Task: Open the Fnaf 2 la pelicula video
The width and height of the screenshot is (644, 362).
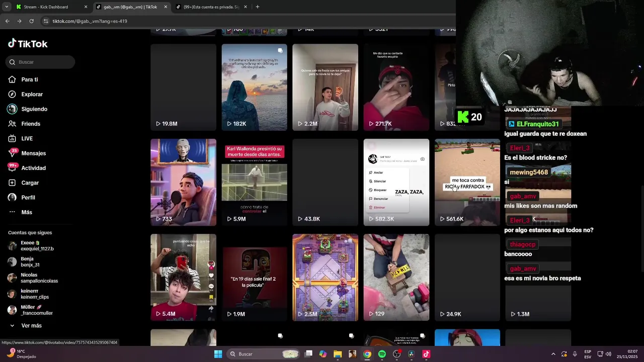Action: pos(255,278)
